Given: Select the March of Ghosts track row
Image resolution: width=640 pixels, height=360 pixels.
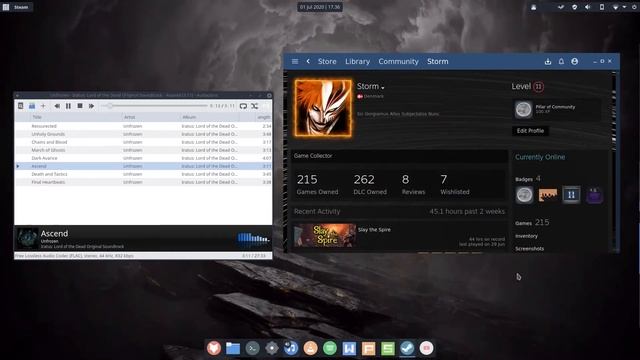Looking at the screenshot, I should [x=143, y=150].
